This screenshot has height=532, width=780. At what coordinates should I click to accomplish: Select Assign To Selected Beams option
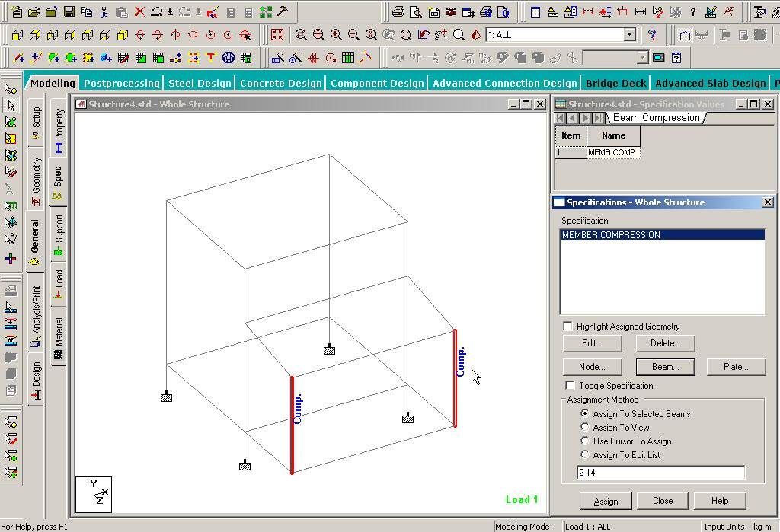coord(584,413)
